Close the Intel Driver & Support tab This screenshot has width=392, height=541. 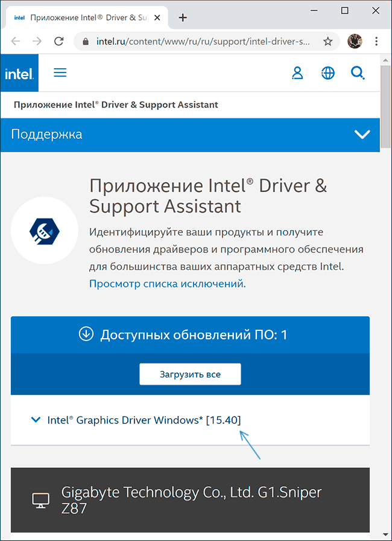tap(157, 18)
